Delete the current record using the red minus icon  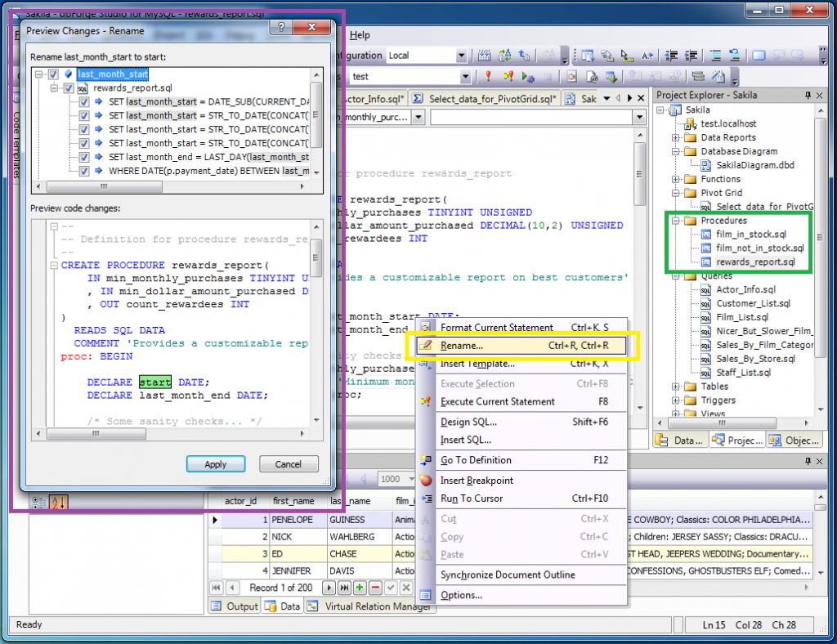pyautogui.click(x=374, y=587)
